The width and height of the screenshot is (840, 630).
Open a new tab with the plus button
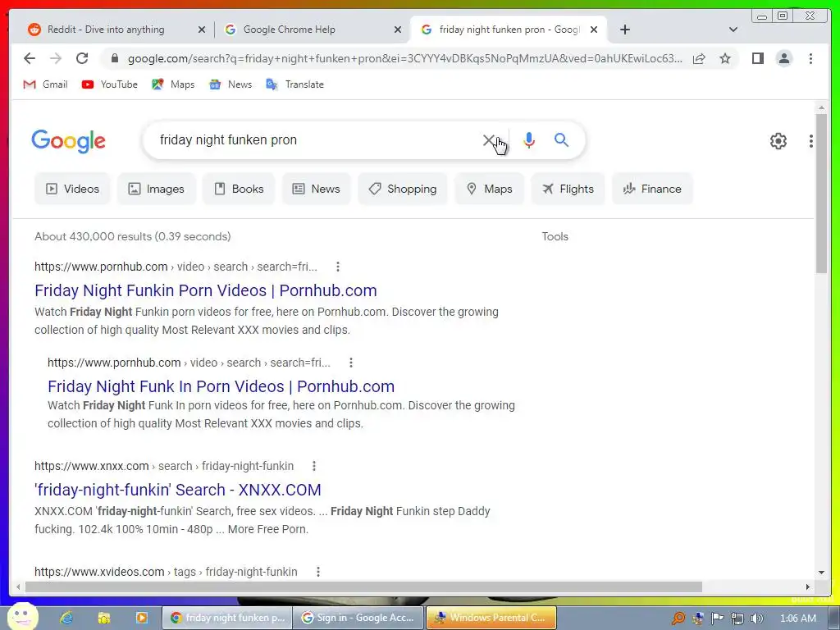pos(624,30)
